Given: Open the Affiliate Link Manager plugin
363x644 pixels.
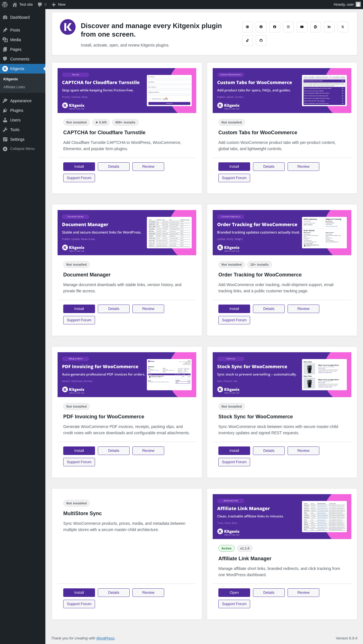Looking at the screenshot, I should click(x=234, y=593).
